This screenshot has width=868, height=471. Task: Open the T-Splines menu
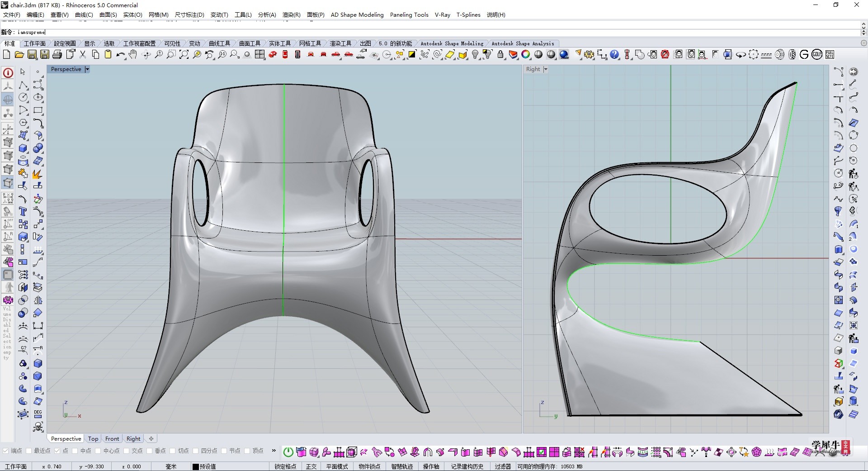coord(468,15)
